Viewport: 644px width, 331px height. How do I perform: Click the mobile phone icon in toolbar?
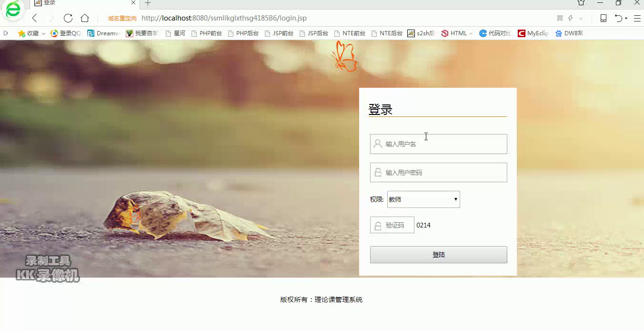603,18
